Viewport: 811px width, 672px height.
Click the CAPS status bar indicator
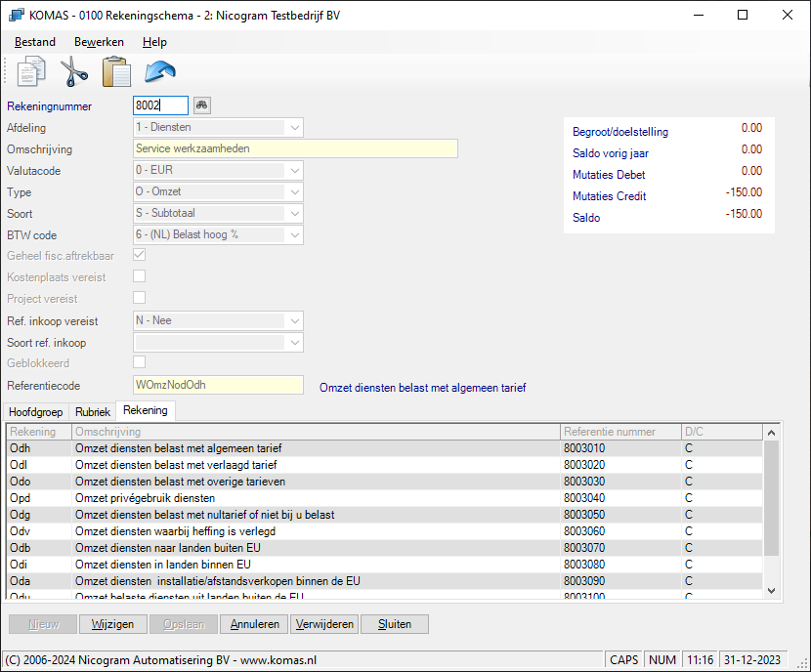click(623, 660)
